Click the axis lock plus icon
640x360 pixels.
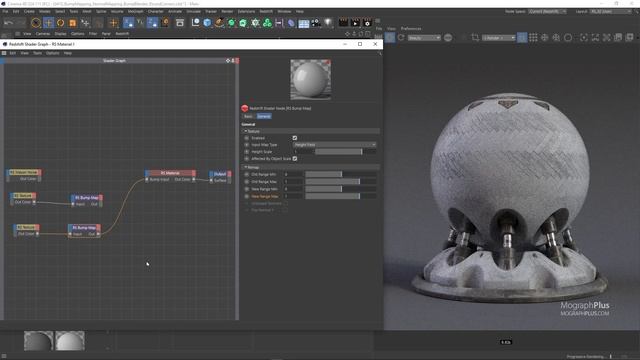(x=113, y=23)
